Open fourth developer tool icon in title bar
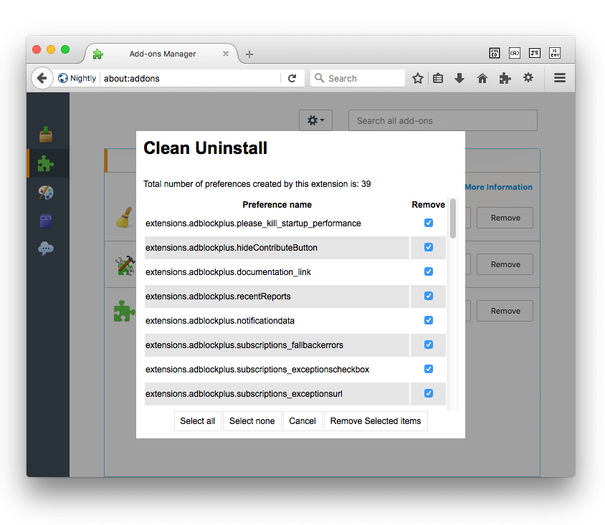605x525 pixels. (x=555, y=53)
